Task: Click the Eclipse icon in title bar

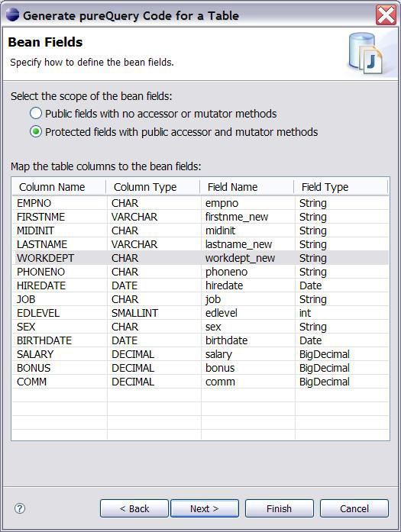Action: tap(12, 15)
